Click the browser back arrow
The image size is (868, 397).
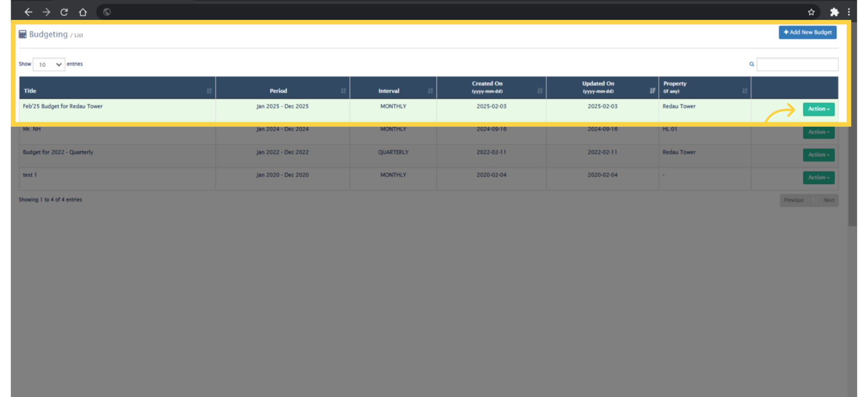[x=28, y=12]
